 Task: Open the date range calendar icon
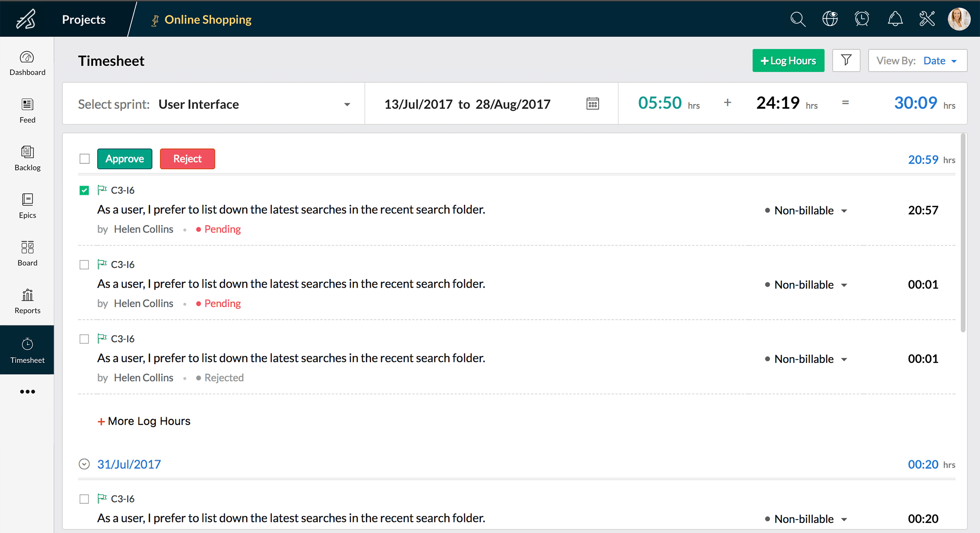click(593, 103)
